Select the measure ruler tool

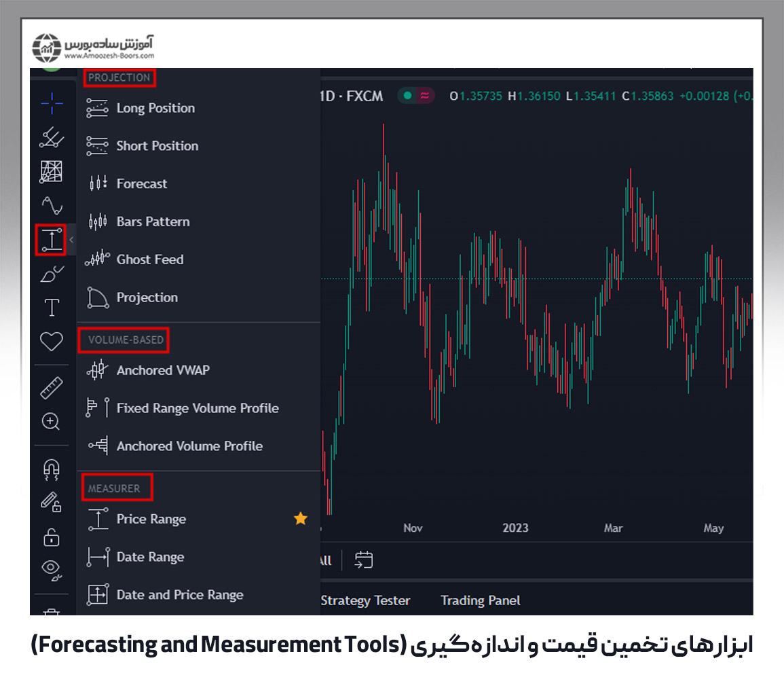[x=52, y=386]
